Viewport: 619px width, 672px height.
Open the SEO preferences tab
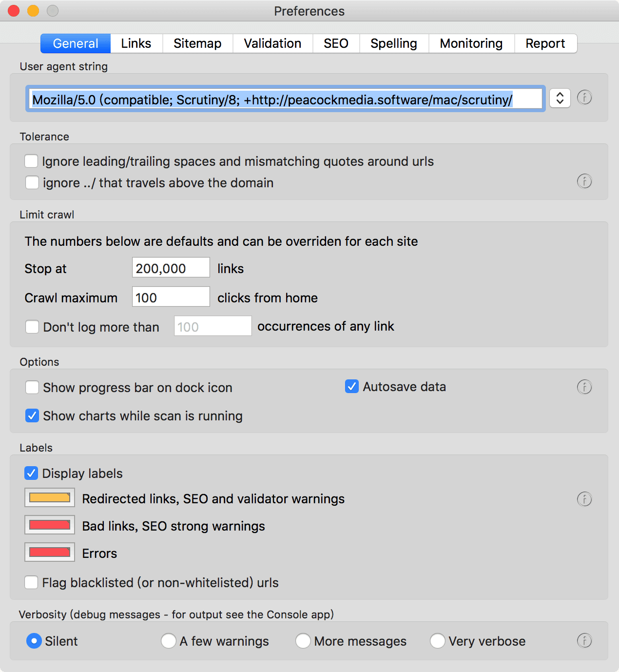[336, 43]
